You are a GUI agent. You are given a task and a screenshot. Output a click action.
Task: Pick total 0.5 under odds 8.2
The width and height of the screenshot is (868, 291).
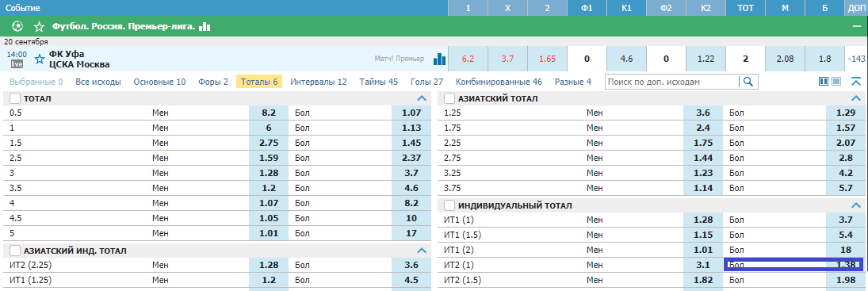pyautogui.click(x=269, y=113)
